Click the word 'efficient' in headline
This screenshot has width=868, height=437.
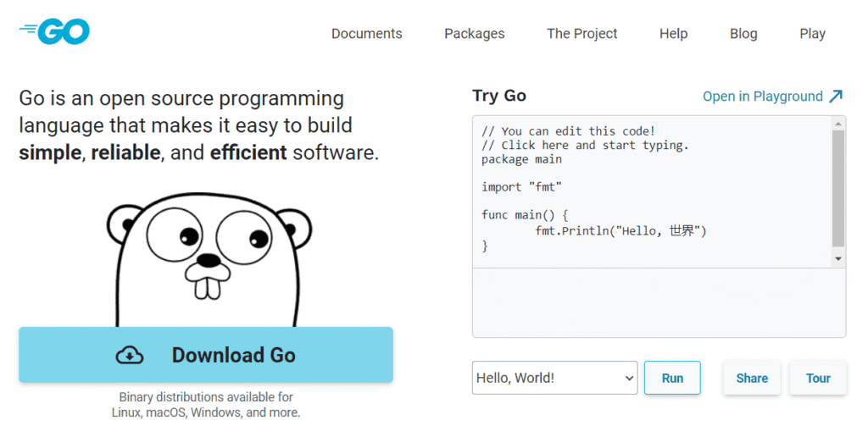pos(248,152)
